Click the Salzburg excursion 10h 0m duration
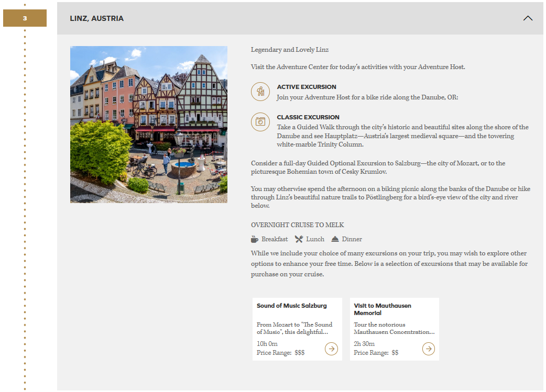 coord(267,344)
